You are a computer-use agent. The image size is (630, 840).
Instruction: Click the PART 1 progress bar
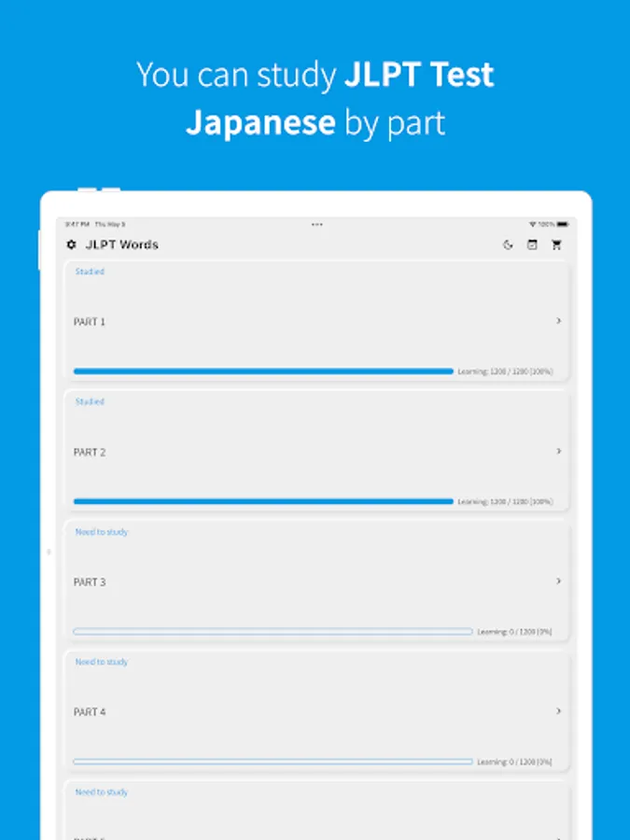(x=263, y=371)
